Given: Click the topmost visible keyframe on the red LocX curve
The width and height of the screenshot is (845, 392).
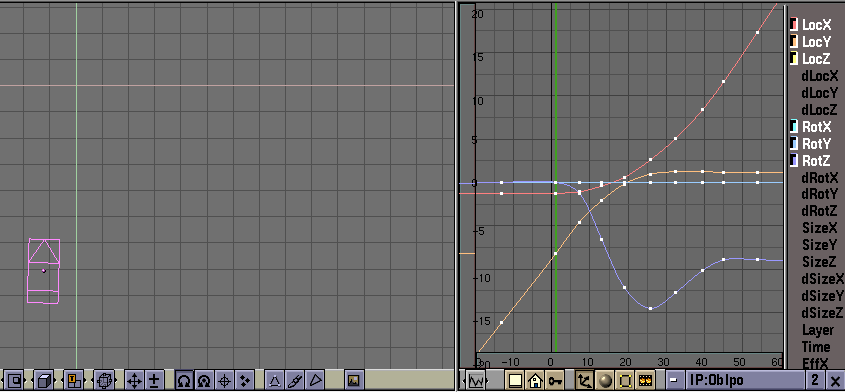Looking at the screenshot, I should [x=757, y=32].
